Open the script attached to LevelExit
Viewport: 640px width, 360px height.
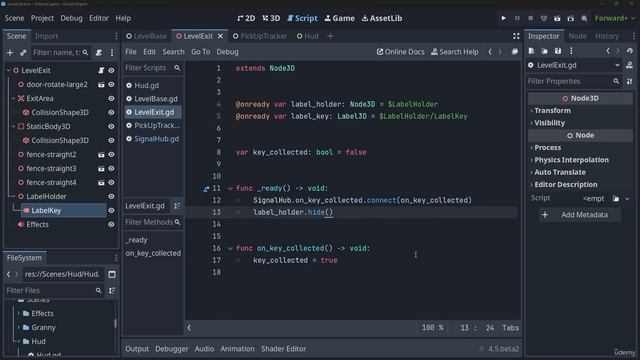[x=101, y=70]
